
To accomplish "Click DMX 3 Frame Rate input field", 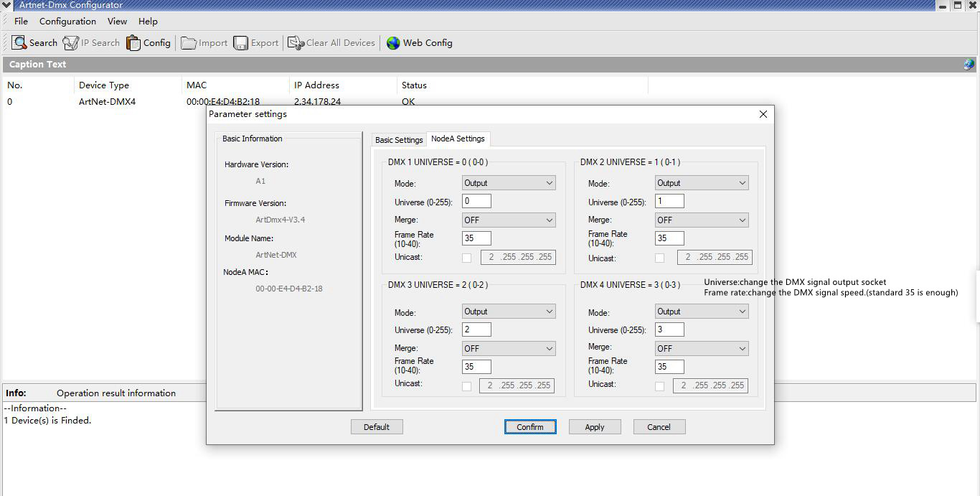I will (476, 367).
